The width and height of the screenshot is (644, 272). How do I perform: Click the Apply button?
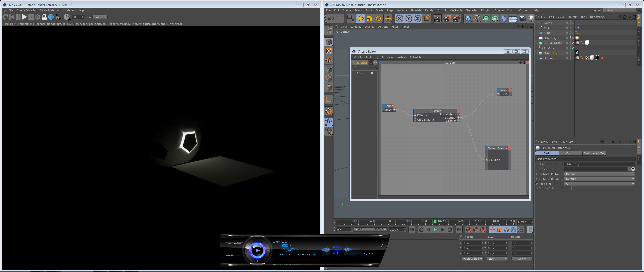click(x=522, y=259)
